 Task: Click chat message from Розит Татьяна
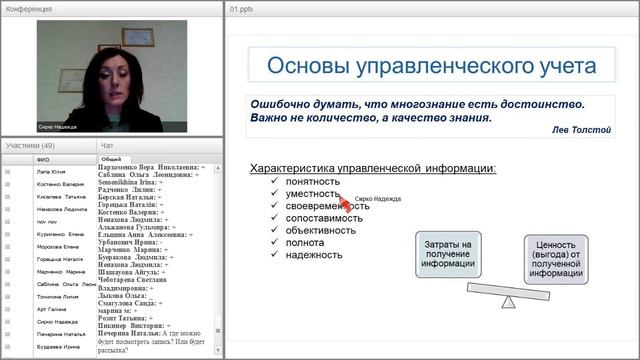(x=125, y=318)
